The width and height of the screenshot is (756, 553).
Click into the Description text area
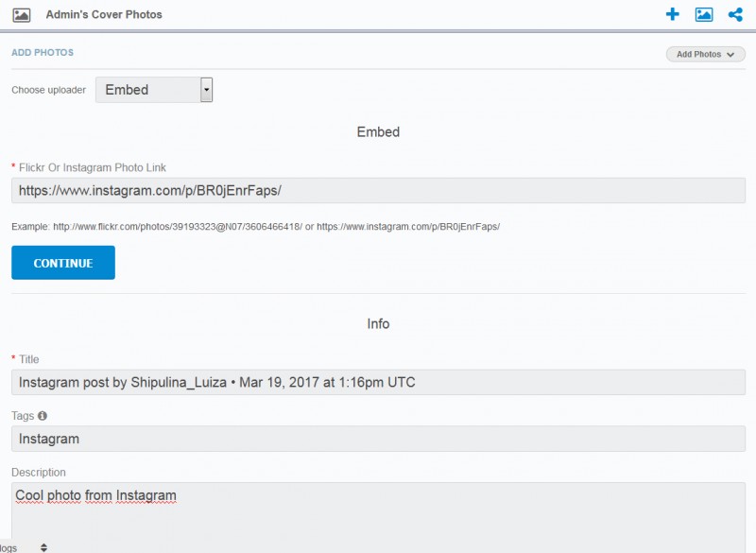point(378,517)
